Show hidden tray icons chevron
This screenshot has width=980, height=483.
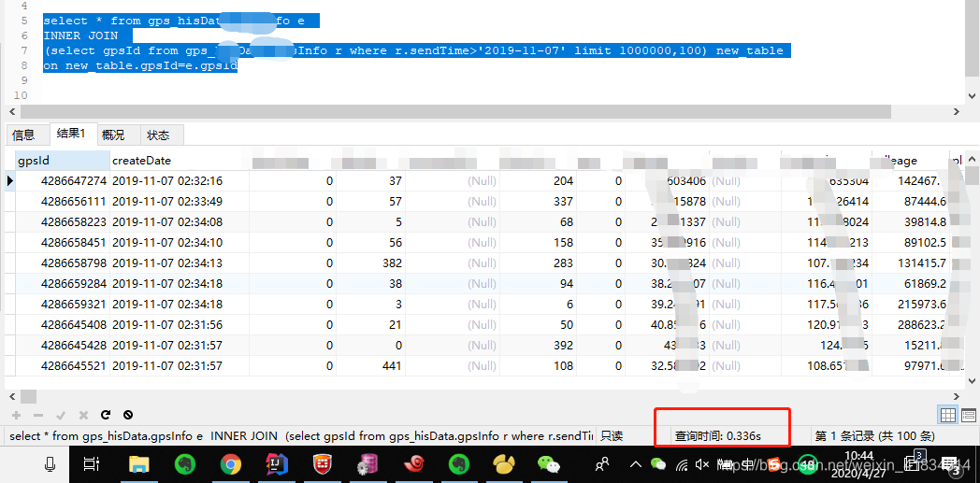point(636,464)
